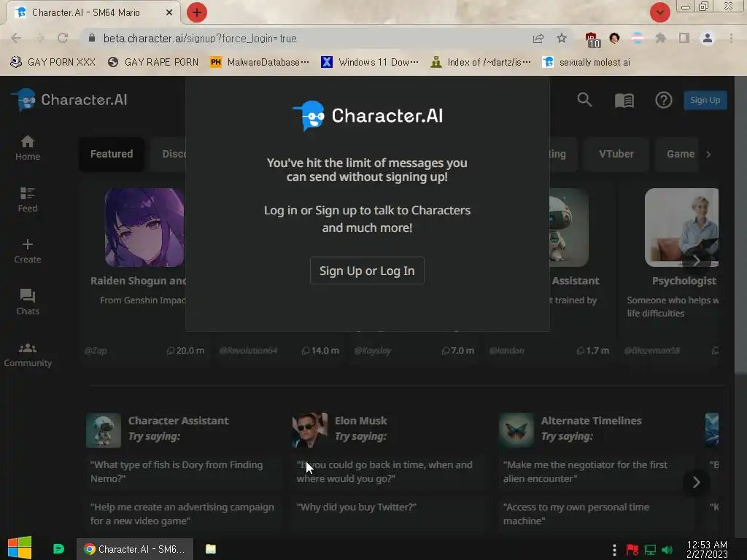Open Elon Musk avatar
747x560 pixels.
[x=309, y=430]
